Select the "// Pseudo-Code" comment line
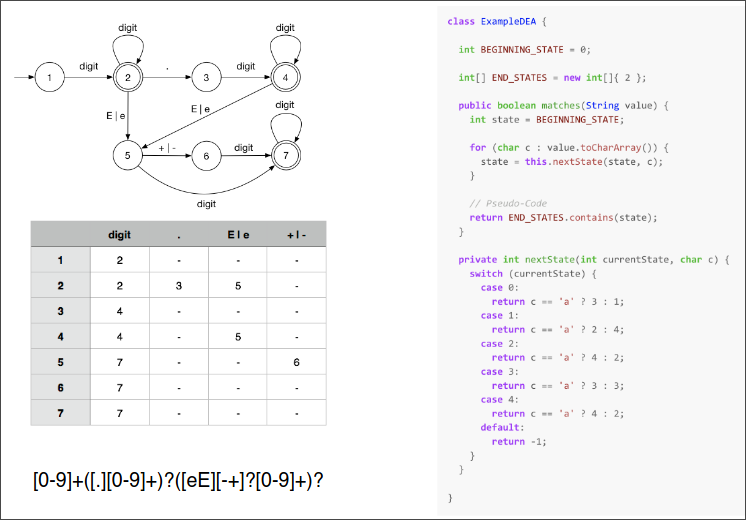The width and height of the screenshot is (746, 520). tap(506, 203)
